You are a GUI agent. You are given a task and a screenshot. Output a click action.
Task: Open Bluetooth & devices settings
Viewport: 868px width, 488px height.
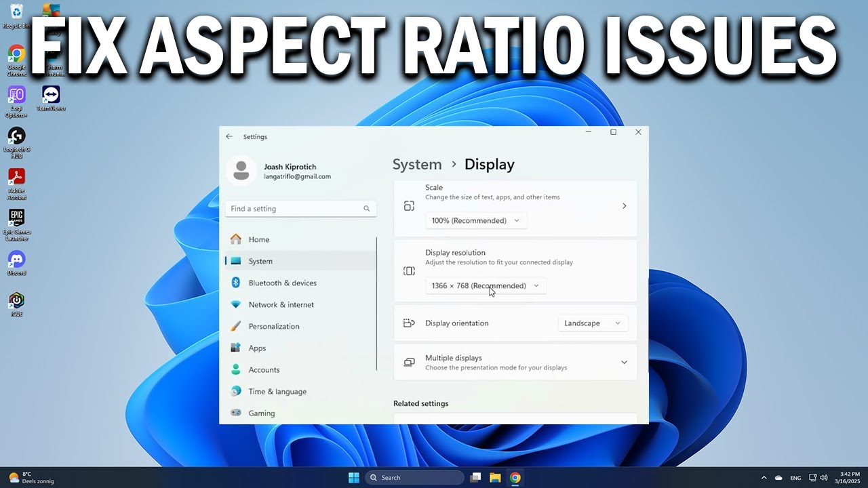coord(300,283)
